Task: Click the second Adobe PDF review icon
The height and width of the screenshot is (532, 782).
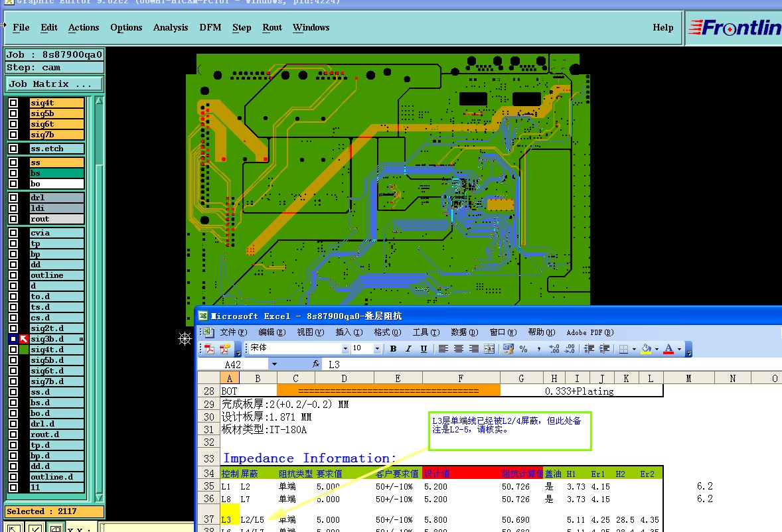Action: pyautogui.click(x=225, y=349)
